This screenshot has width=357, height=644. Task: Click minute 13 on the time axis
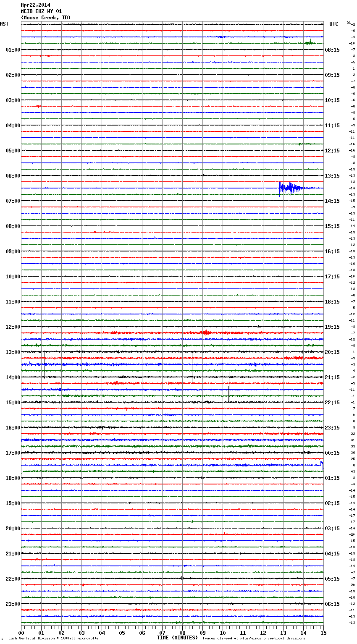[283, 633]
